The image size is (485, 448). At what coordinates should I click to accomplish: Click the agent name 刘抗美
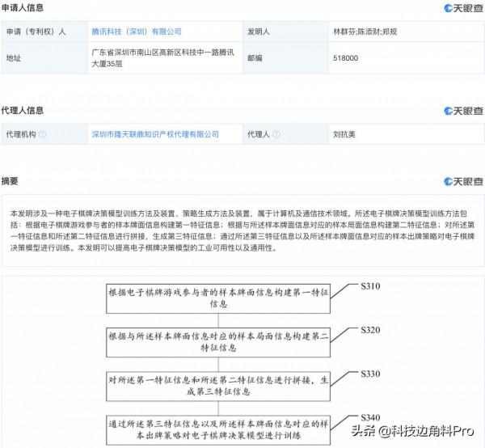click(x=344, y=134)
